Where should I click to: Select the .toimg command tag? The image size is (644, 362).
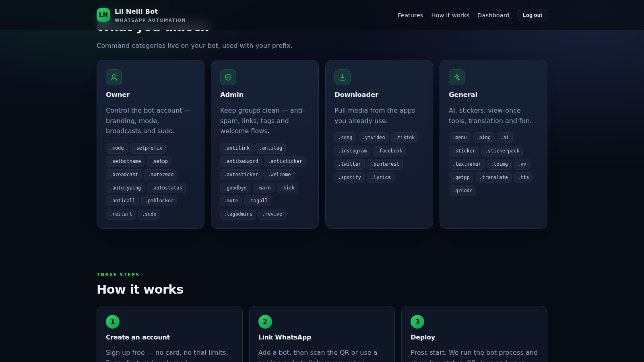click(x=499, y=164)
